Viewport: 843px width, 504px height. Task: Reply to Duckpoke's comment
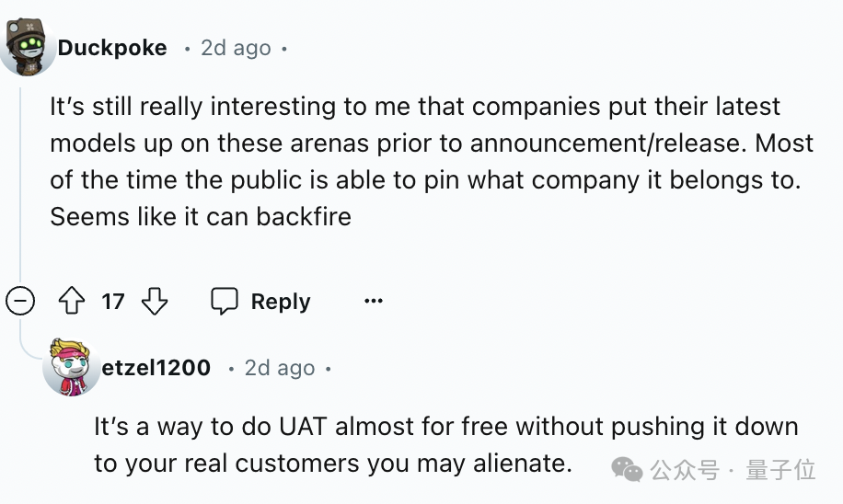[261, 302]
